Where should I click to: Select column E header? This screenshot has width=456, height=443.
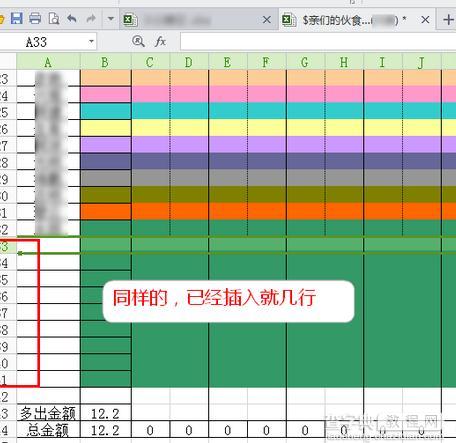(228, 62)
